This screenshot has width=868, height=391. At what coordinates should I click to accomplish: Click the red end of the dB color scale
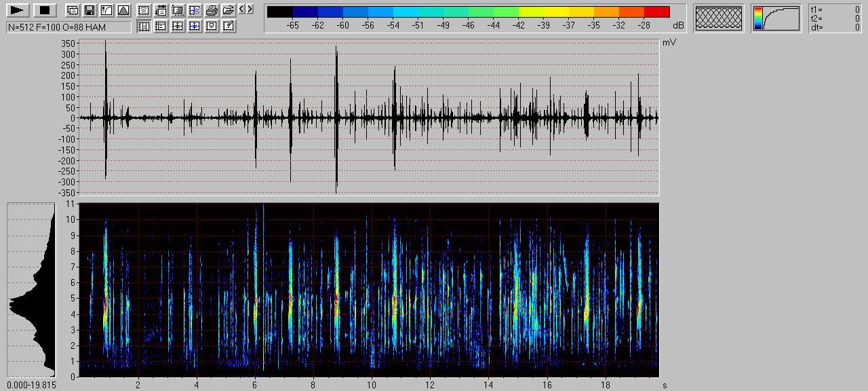[x=656, y=12]
